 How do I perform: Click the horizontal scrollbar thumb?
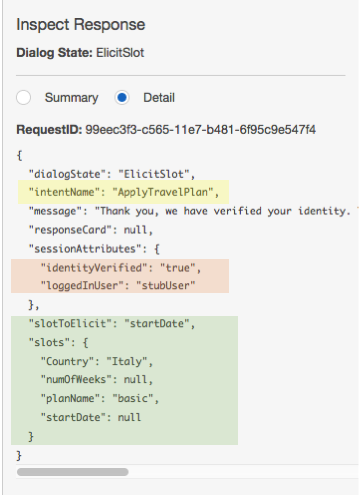point(73,472)
